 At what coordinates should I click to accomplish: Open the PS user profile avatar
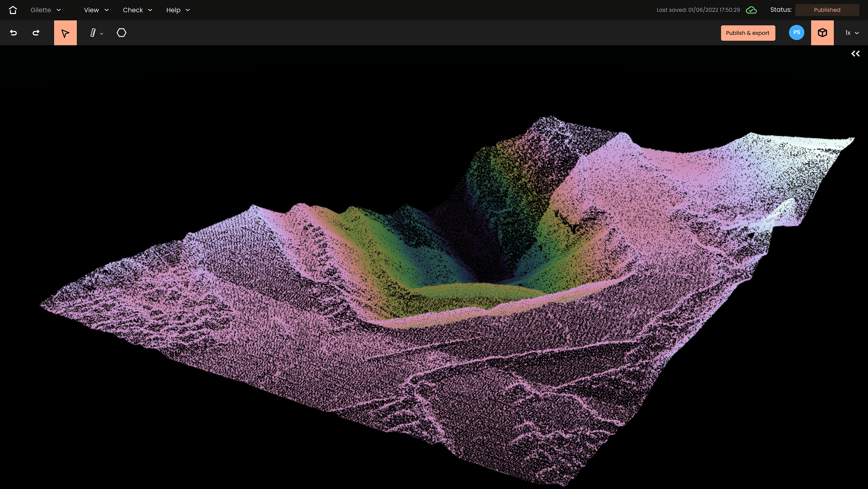[x=796, y=33]
